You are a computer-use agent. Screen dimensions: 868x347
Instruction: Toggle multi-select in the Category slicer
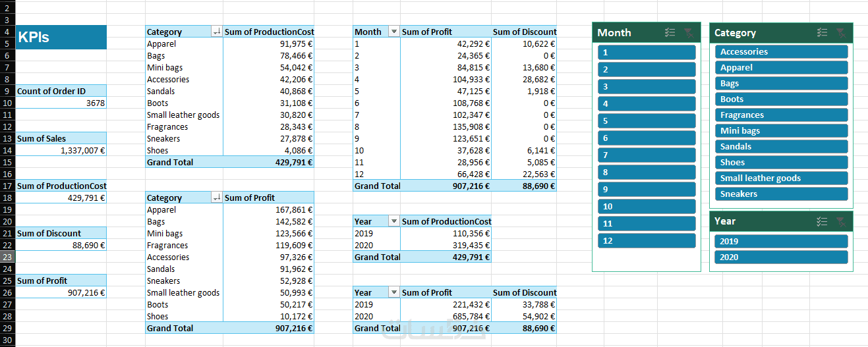(x=822, y=32)
